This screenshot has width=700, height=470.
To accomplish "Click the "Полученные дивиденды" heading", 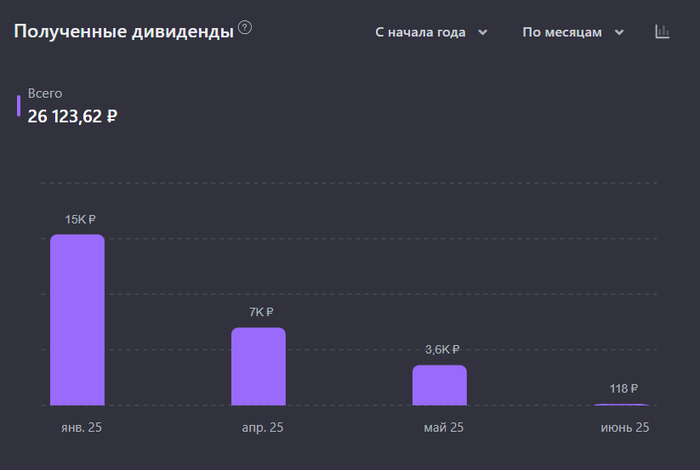I will pos(124,32).
